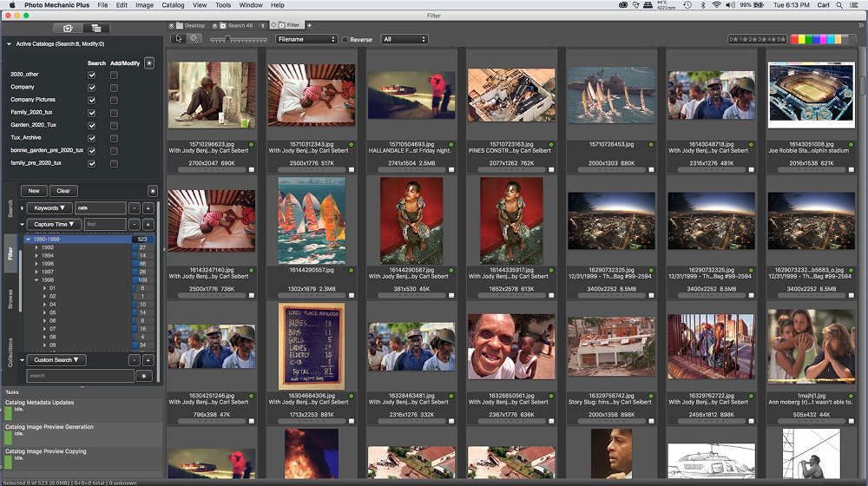Add a new tab with plus icon
This screenshot has width=868, height=486.
pos(309,26)
